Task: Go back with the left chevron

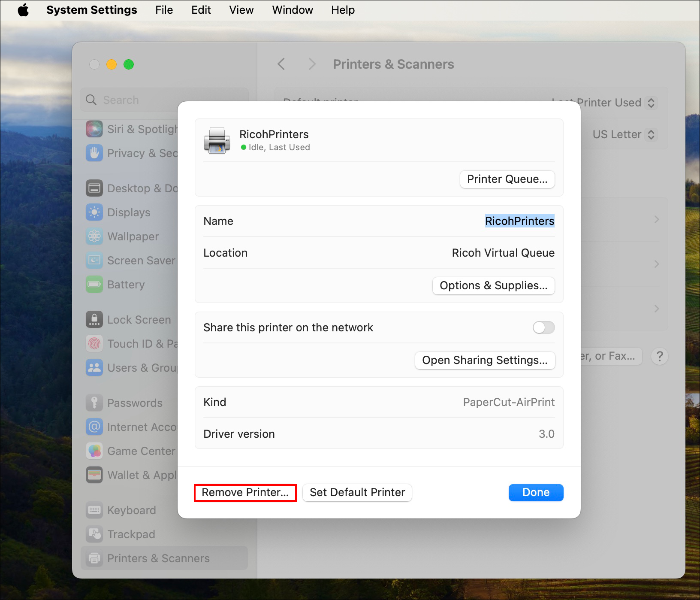Action: click(x=281, y=64)
